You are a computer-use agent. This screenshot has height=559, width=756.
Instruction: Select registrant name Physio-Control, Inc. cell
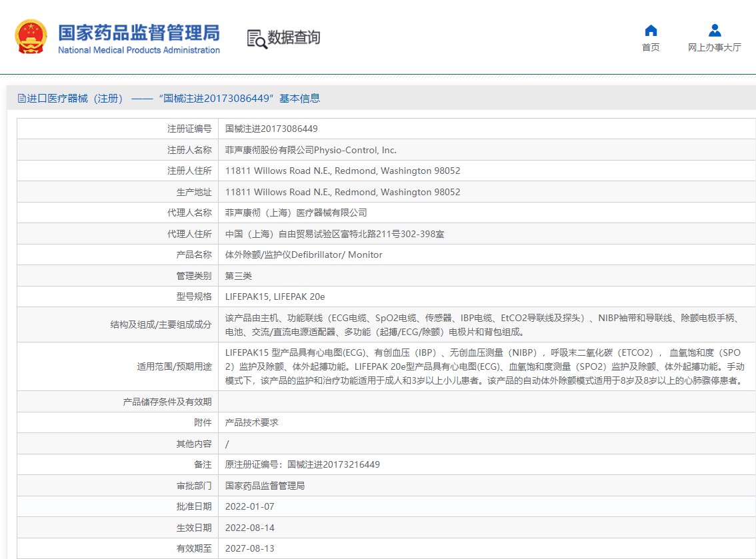click(x=311, y=150)
